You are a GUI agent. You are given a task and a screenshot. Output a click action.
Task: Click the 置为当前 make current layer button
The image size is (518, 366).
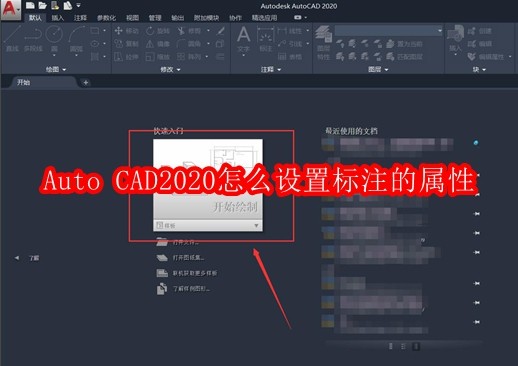(404, 44)
